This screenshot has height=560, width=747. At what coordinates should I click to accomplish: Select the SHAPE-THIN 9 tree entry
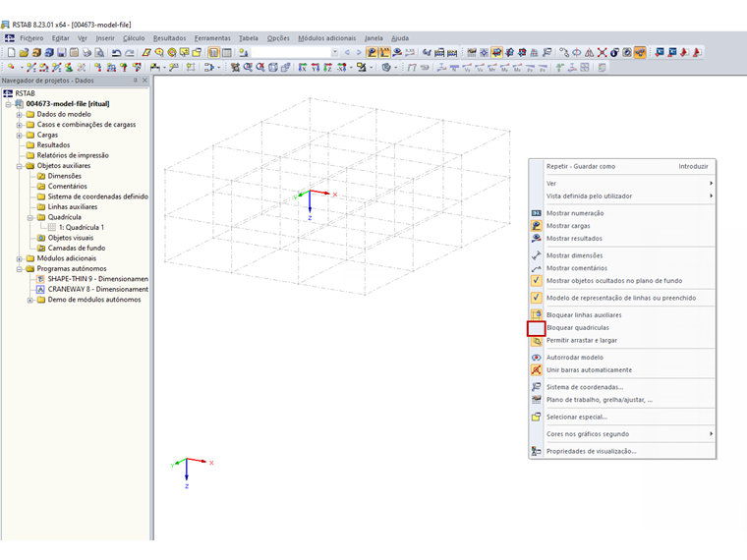pos(97,279)
